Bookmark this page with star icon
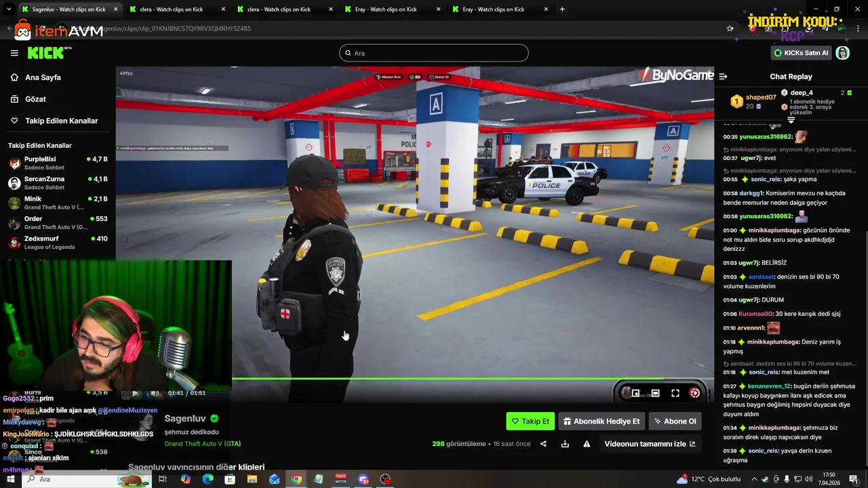The height and width of the screenshot is (488, 868). pos(730,28)
